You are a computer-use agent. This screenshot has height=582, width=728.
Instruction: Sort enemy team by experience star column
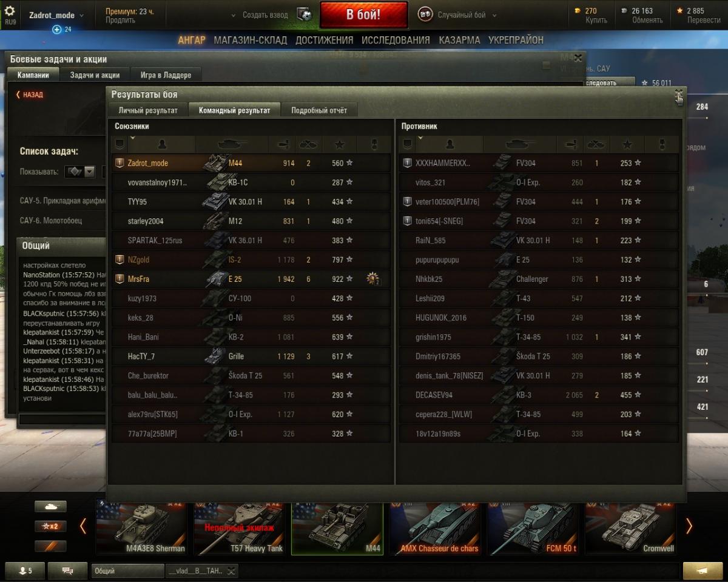628,144
